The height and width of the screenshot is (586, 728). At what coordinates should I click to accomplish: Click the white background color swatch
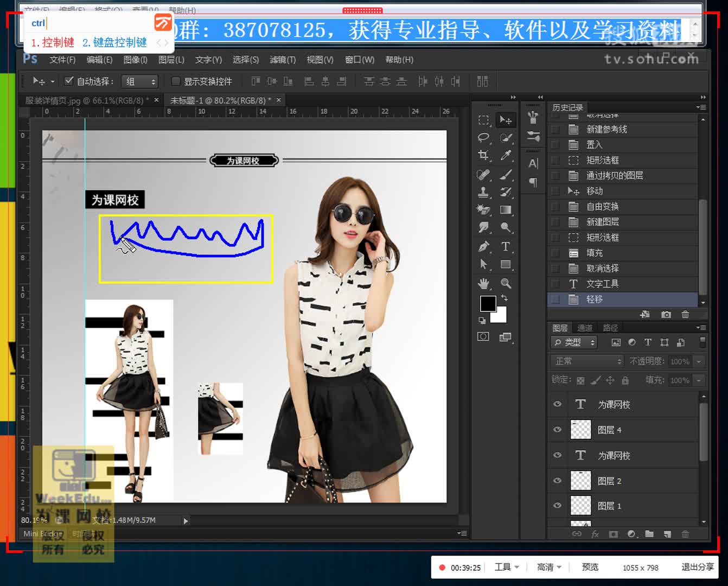tap(500, 316)
